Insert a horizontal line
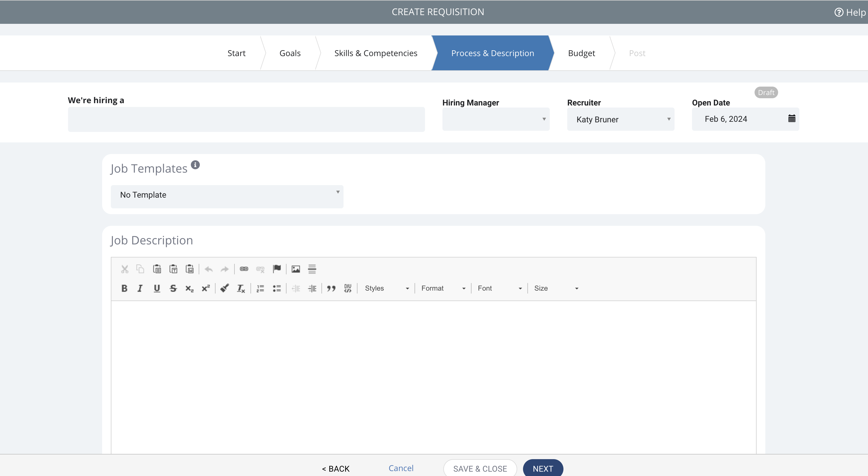The image size is (868, 476). pos(312,269)
